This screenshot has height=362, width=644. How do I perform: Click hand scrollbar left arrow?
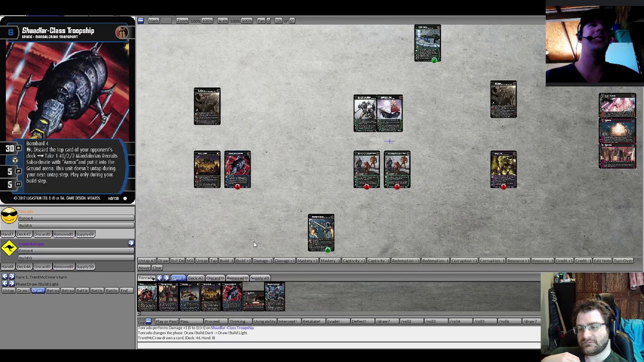coord(139,313)
